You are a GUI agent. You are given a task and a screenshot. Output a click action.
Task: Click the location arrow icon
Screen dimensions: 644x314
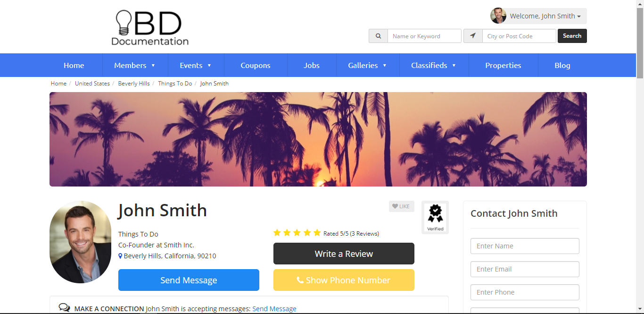(x=473, y=36)
